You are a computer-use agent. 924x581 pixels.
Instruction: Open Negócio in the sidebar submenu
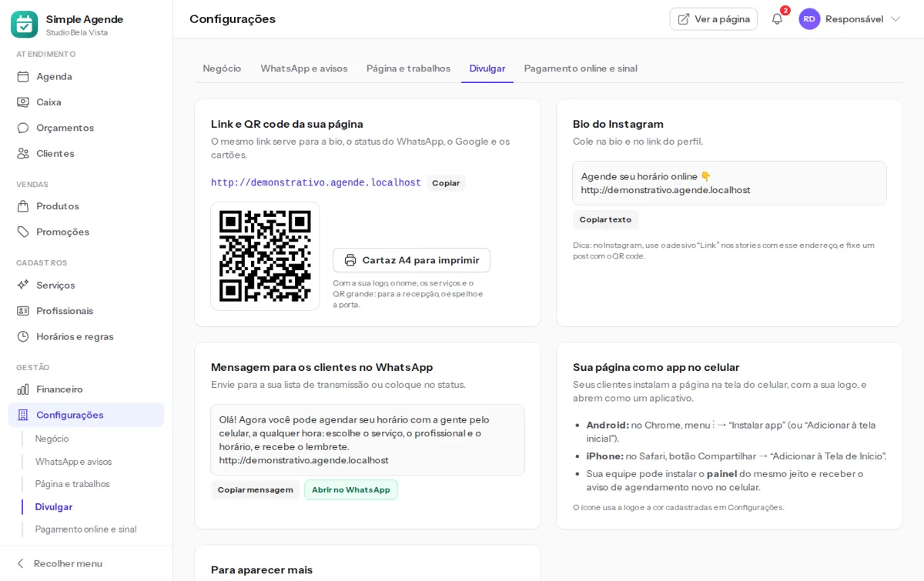pos(52,439)
